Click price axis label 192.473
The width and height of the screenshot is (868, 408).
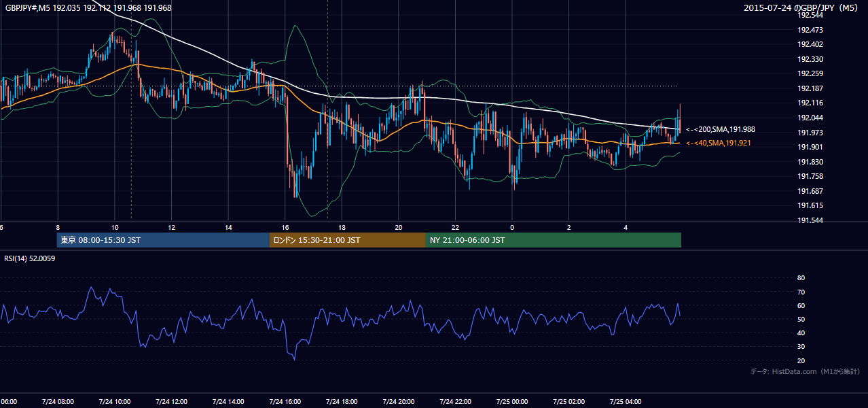point(810,30)
